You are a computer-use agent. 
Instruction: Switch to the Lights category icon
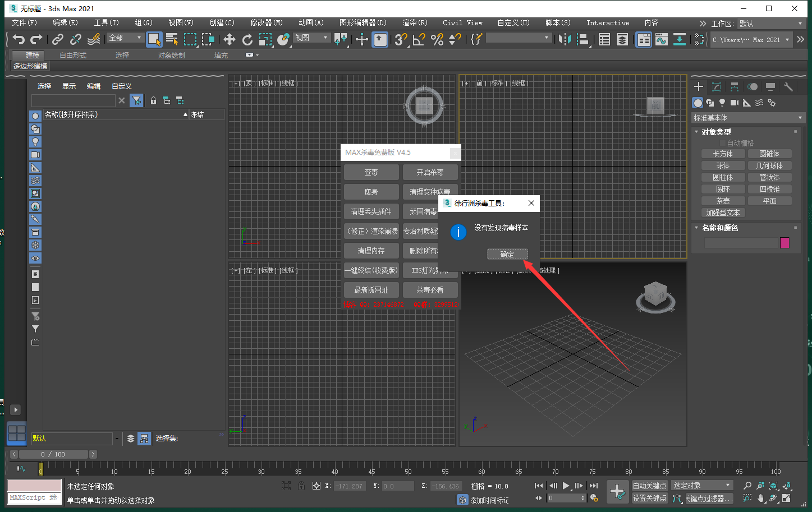coord(722,103)
